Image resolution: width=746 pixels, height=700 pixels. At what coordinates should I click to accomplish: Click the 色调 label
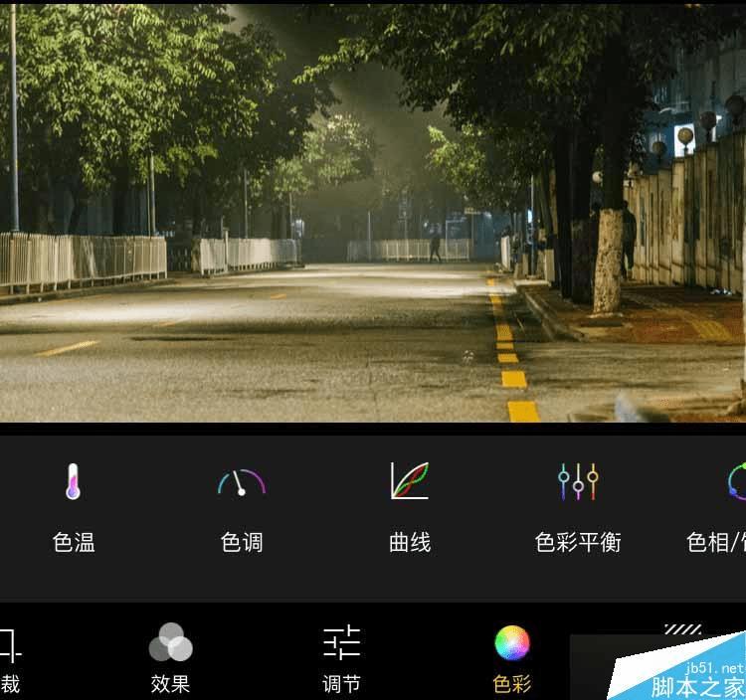[242, 542]
